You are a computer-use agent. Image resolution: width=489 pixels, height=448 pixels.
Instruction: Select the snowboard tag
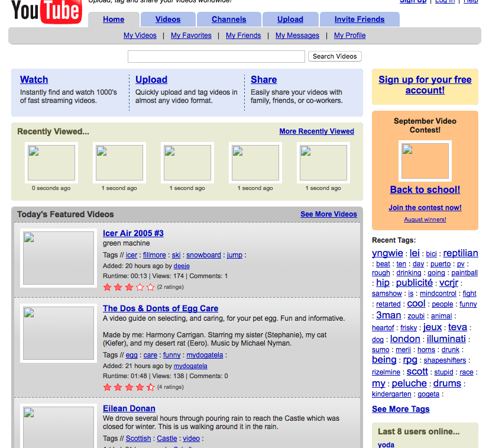coord(203,255)
